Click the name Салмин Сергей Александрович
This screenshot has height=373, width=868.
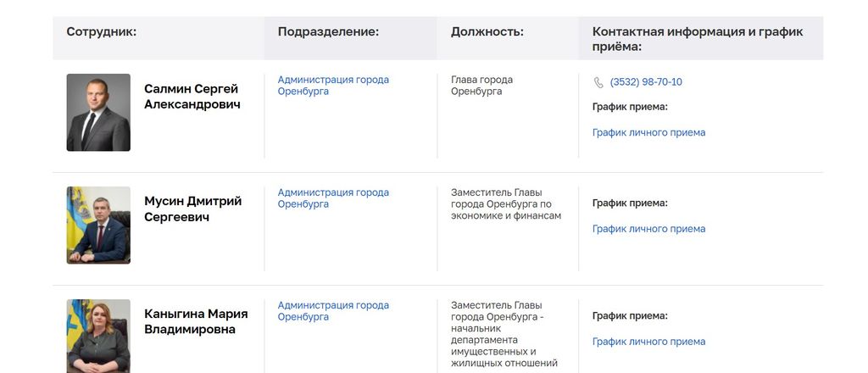pos(192,97)
